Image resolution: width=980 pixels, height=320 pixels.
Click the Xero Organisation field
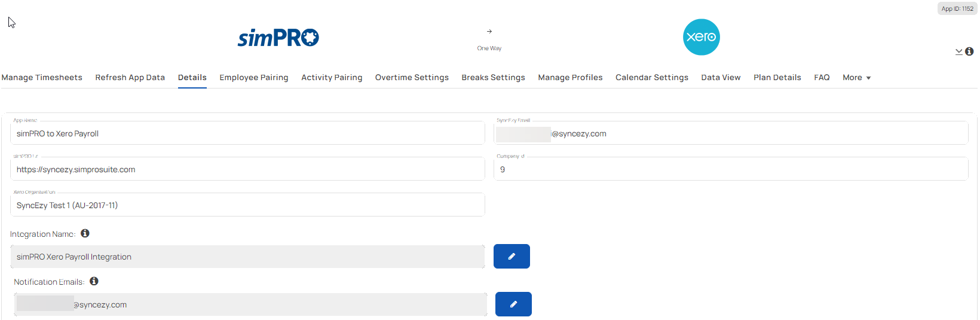247,205
